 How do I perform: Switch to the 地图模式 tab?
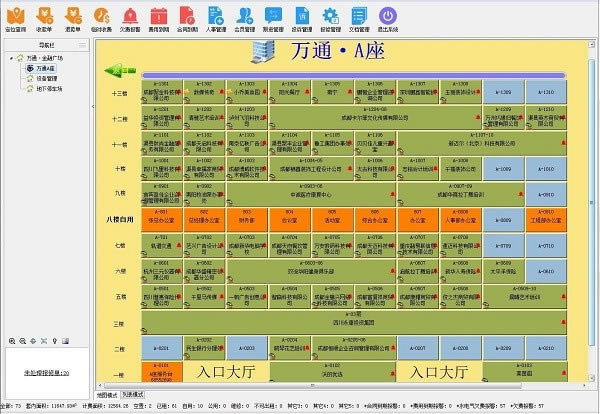(x=107, y=394)
